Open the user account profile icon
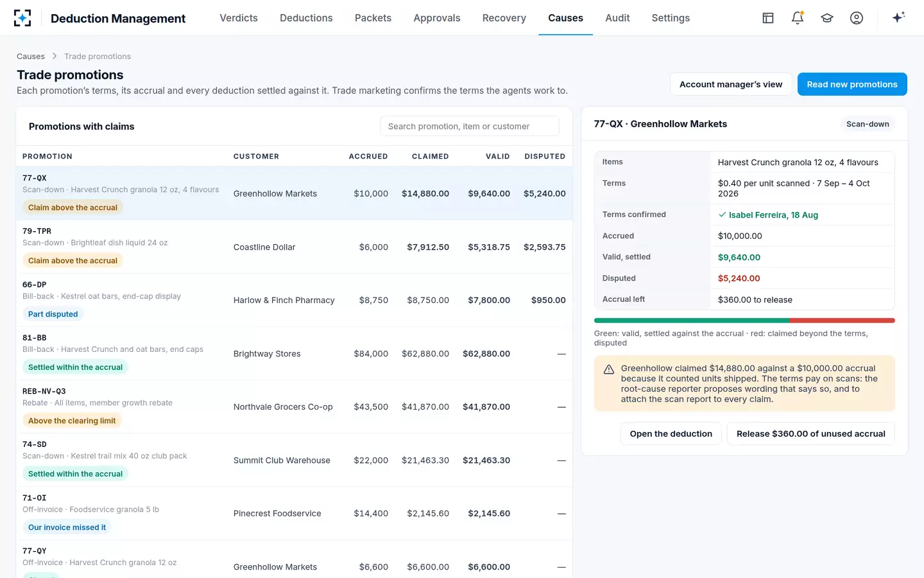Viewport: 924px width, 578px height. [x=857, y=18]
